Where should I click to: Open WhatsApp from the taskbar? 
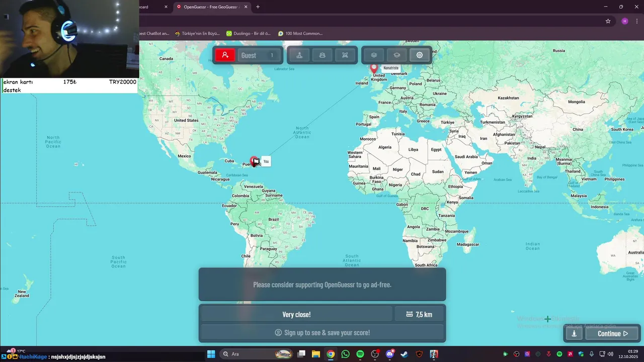[345, 354]
